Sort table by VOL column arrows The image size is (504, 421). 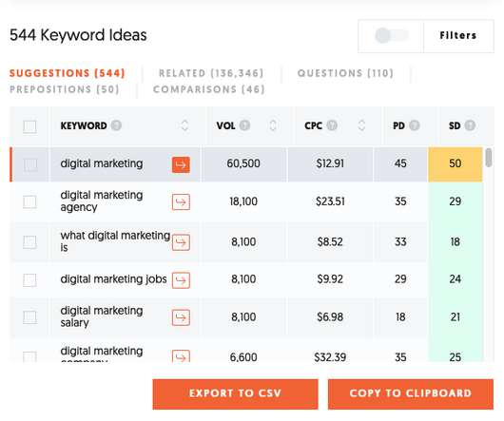[273, 125]
